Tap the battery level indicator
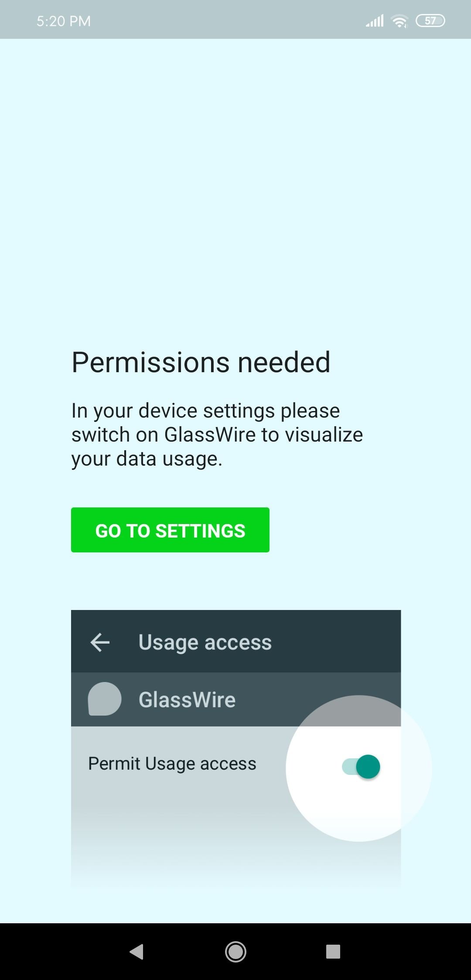This screenshot has height=980, width=471. pyautogui.click(x=430, y=21)
